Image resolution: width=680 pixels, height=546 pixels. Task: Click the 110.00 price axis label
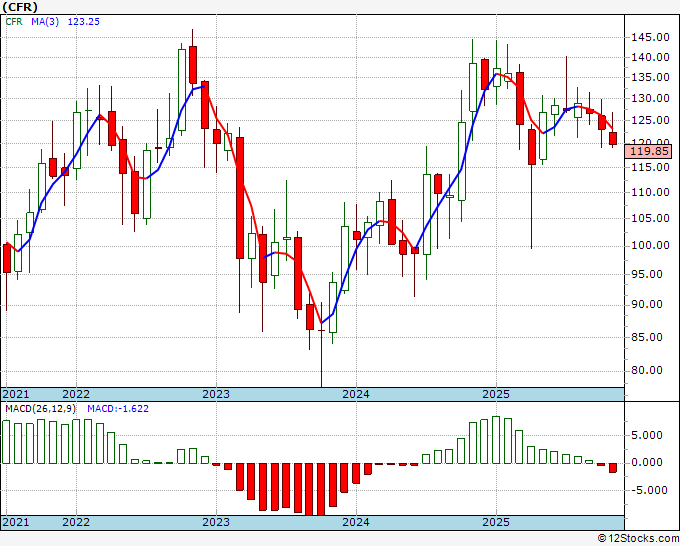tap(649, 192)
